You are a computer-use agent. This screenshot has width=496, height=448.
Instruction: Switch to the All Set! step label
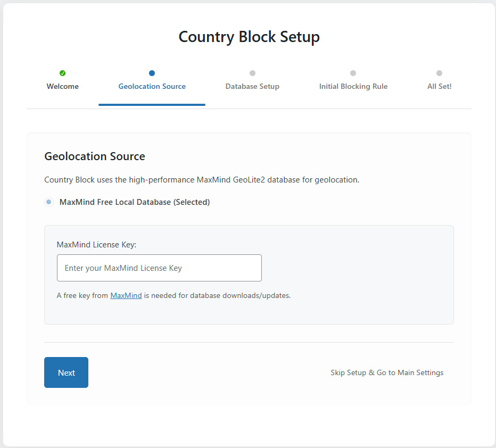pyautogui.click(x=439, y=86)
